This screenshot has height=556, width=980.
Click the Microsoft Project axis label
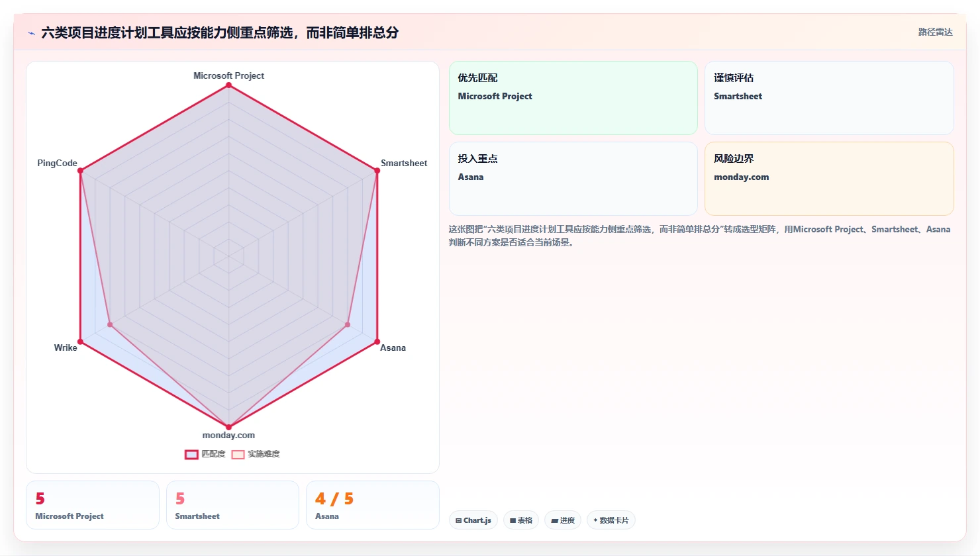[x=229, y=76]
